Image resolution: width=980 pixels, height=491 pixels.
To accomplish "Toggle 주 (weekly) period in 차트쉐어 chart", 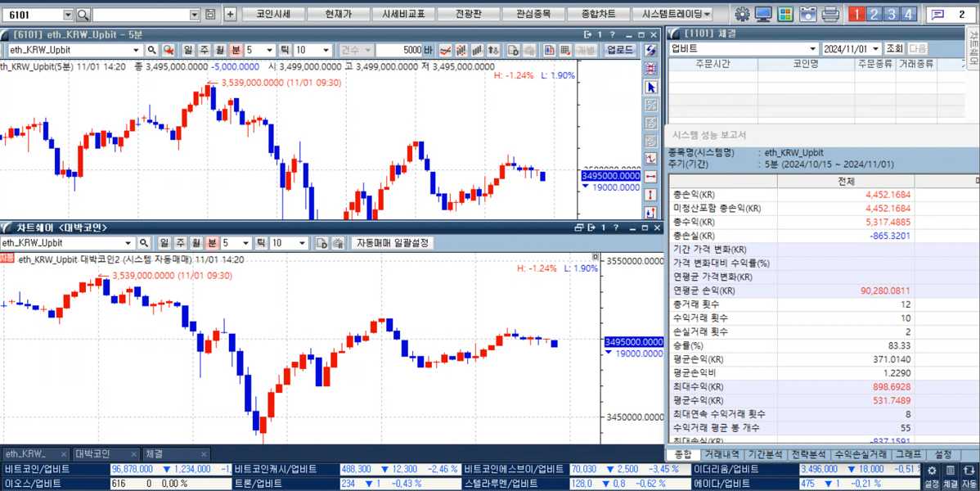I will coord(180,243).
